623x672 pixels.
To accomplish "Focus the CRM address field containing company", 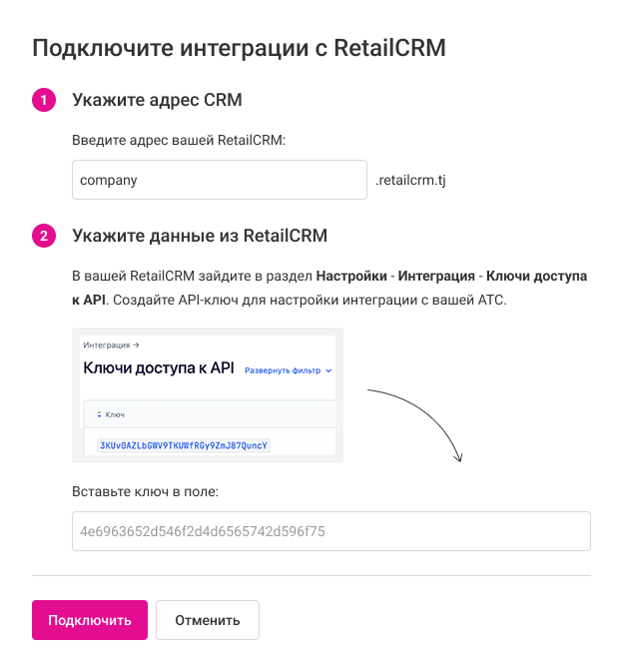I will click(220, 181).
